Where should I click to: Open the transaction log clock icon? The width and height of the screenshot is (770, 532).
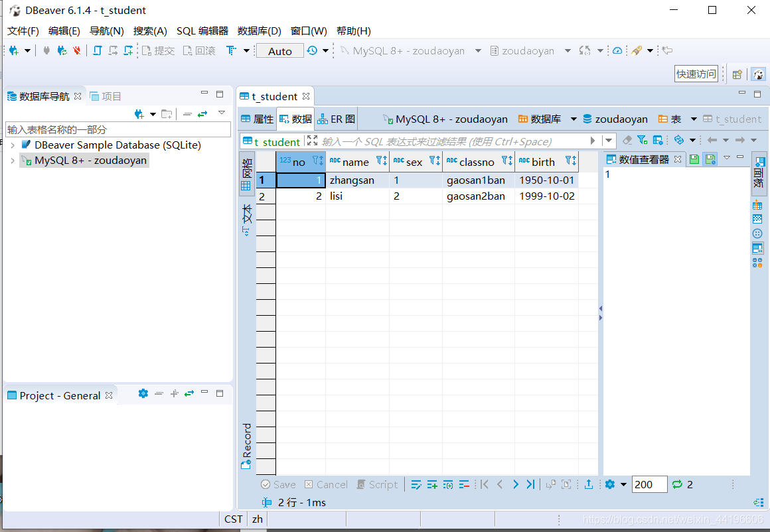pyautogui.click(x=312, y=50)
